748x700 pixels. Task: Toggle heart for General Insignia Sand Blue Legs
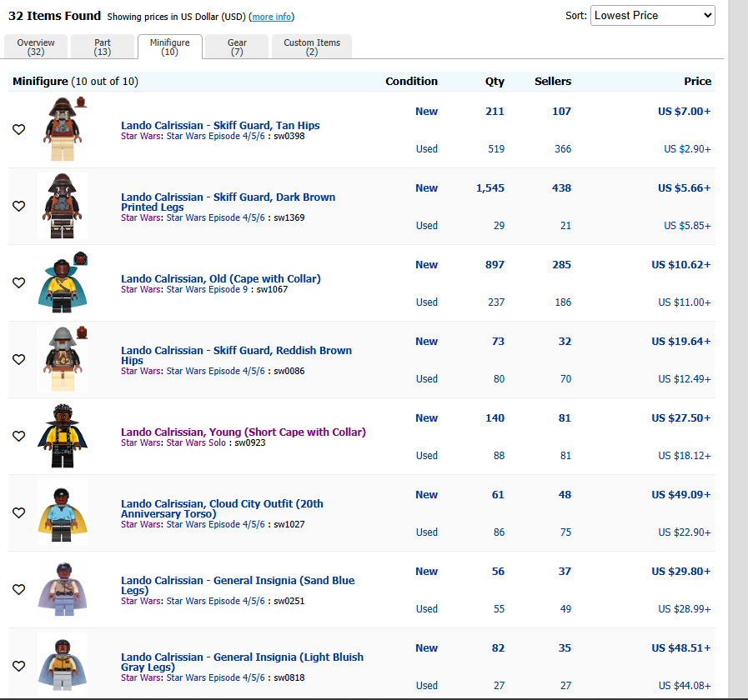coord(18,589)
